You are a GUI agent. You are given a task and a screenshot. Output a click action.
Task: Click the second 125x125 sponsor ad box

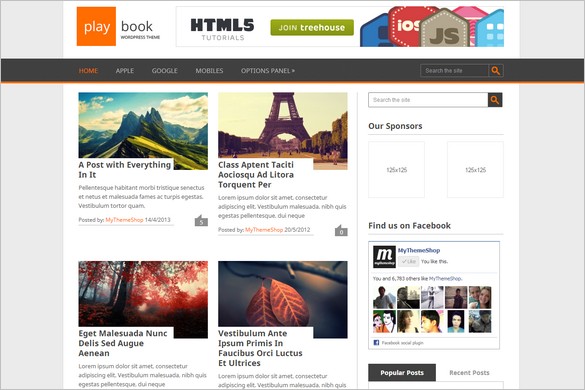475,170
